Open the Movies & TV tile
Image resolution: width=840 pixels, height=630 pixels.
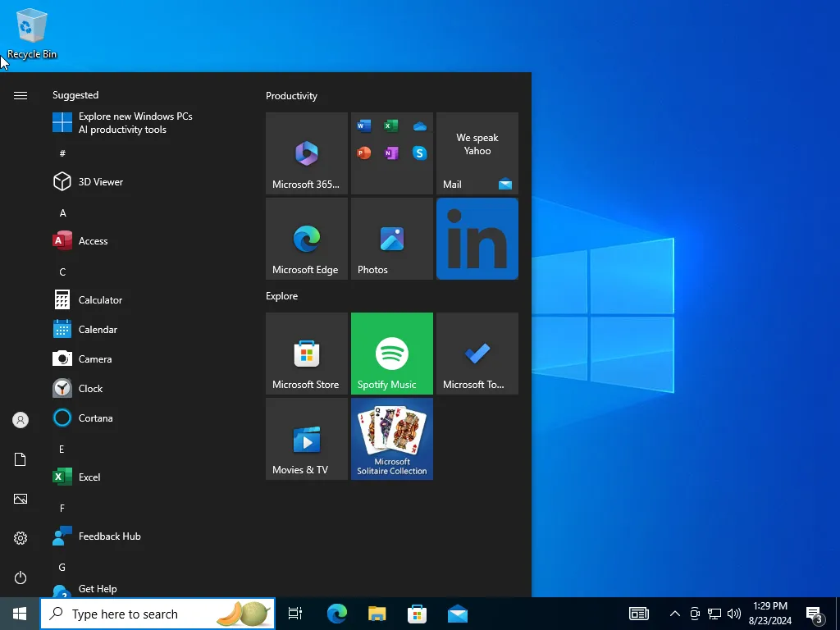(307, 439)
